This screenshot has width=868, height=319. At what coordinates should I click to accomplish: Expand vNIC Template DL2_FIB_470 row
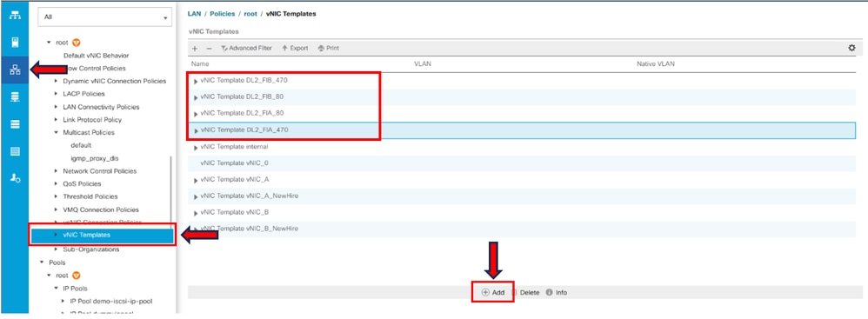point(196,81)
